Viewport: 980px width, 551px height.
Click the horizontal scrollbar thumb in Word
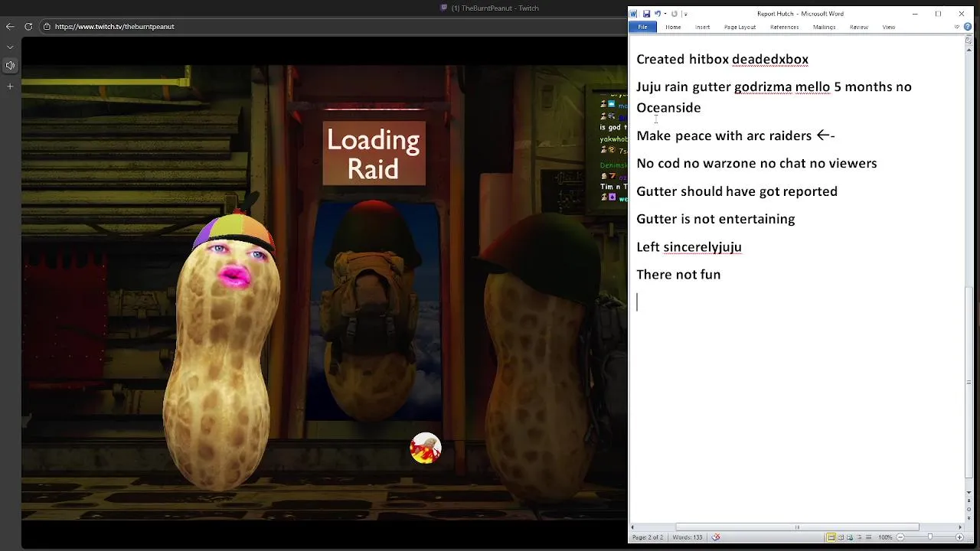(x=796, y=527)
